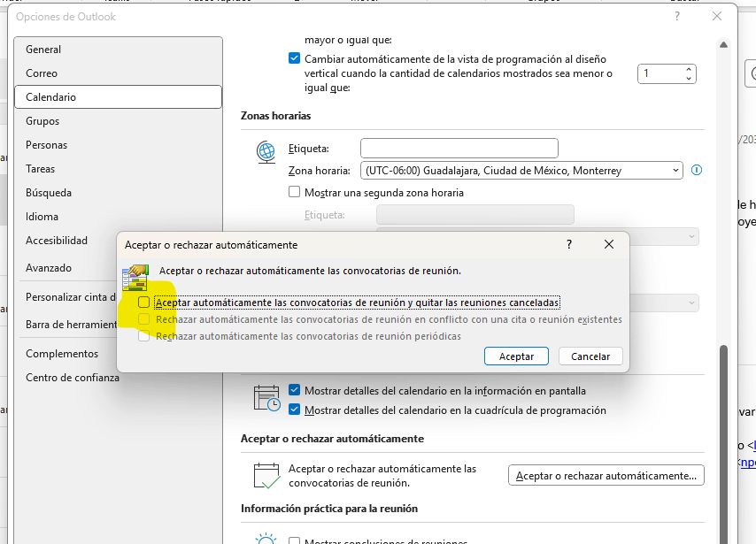Click the time zone globe icon
The image size is (756, 544).
pos(266,152)
